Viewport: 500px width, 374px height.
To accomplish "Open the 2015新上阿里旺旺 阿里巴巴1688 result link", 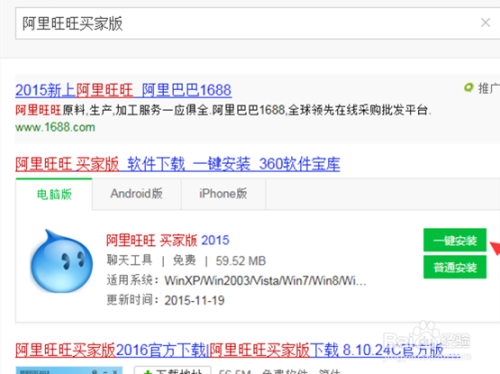I will 123,90.
